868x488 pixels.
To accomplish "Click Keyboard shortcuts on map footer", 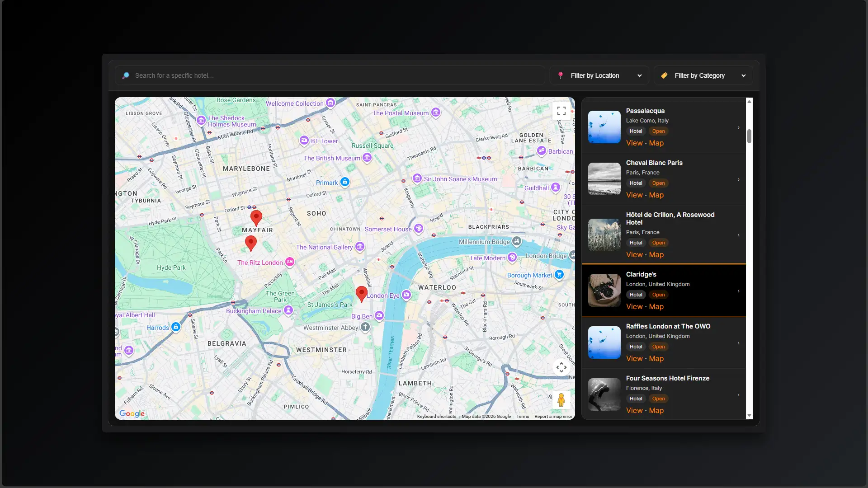I will click(436, 417).
